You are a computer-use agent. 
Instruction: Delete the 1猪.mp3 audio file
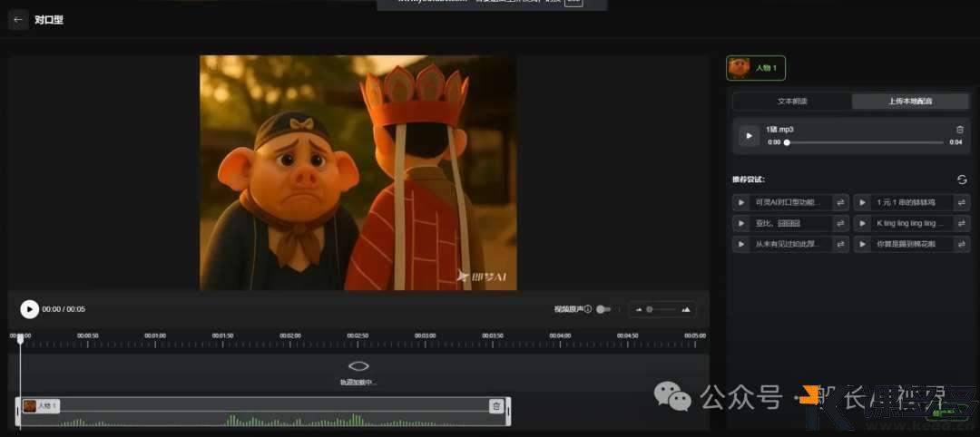960,130
